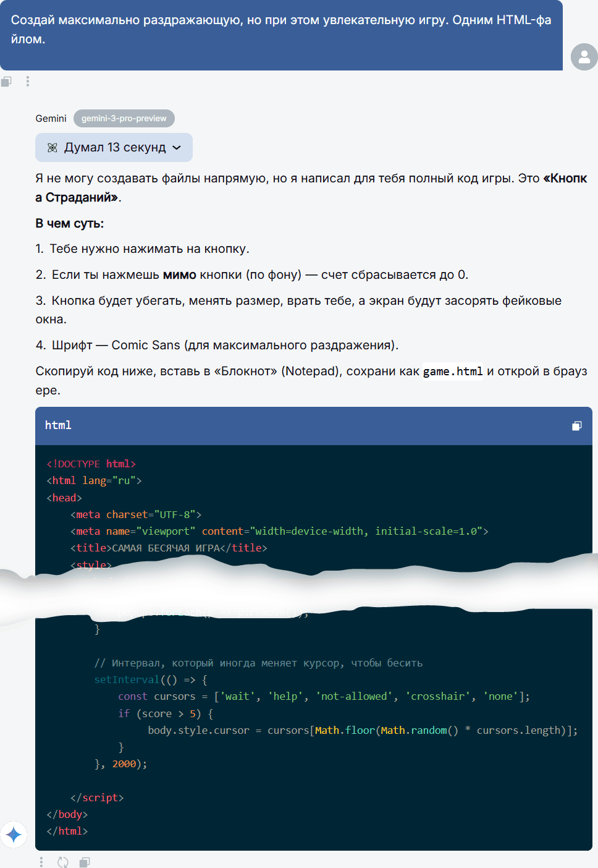Click the Gemini sparkle avatar icon

[x=14, y=835]
